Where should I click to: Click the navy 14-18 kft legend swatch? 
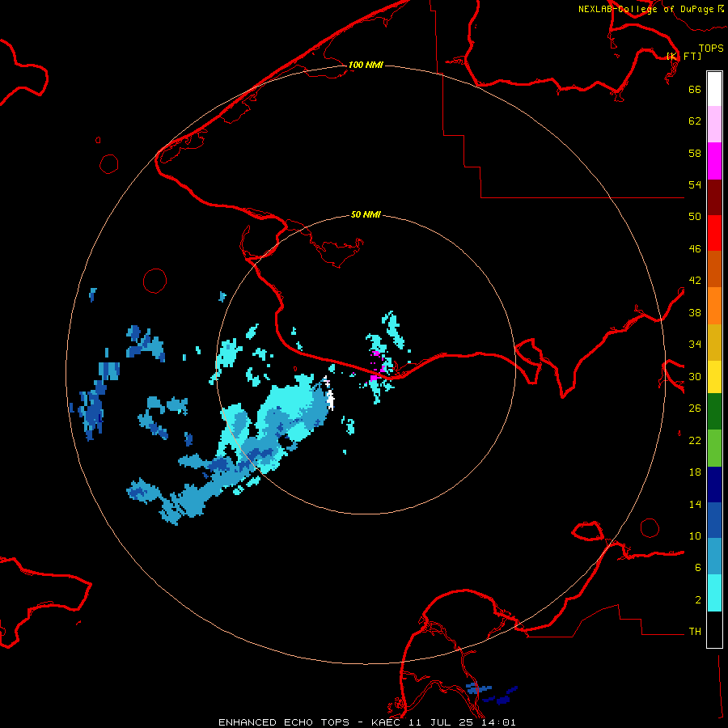click(714, 485)
